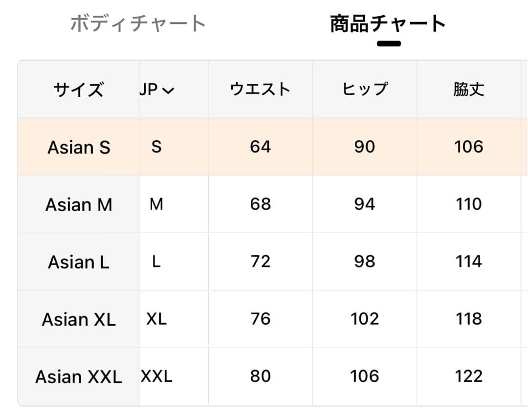The image size is (528, 420).
Task: Click hip value 94 for size M
Action: (365, 204)
